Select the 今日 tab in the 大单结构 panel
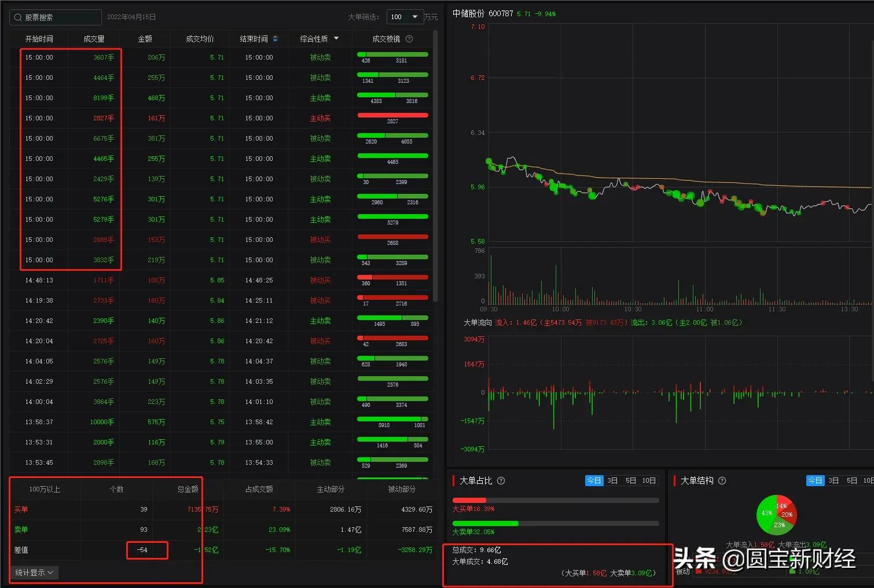This screenshot has width=874, height=588. (x=815, y=480)
